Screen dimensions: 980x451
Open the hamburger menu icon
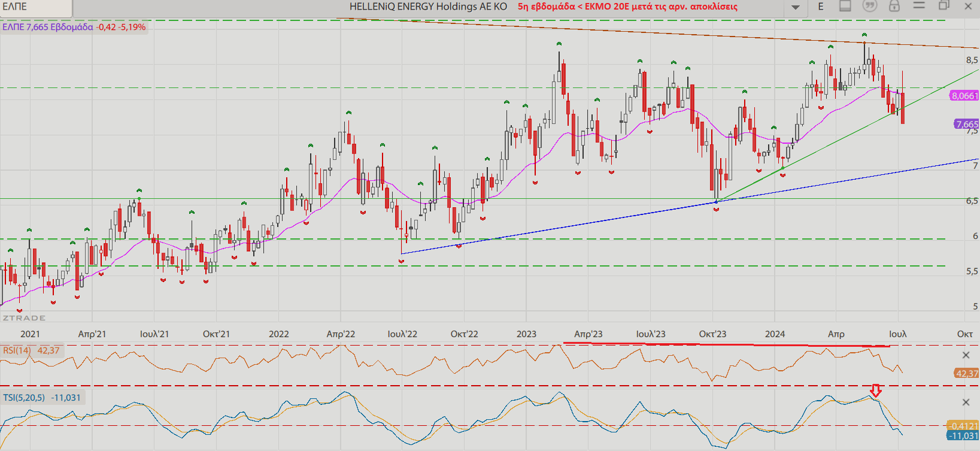(919, 5)
